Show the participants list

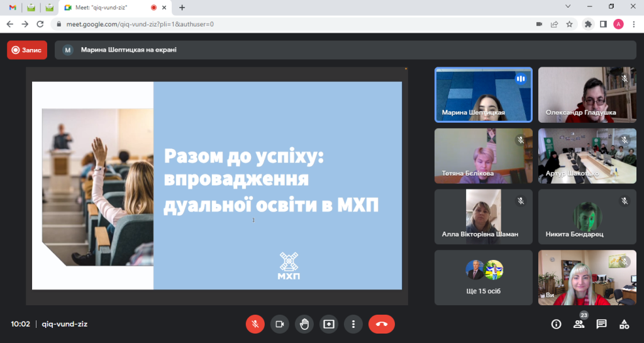point(579,324)
